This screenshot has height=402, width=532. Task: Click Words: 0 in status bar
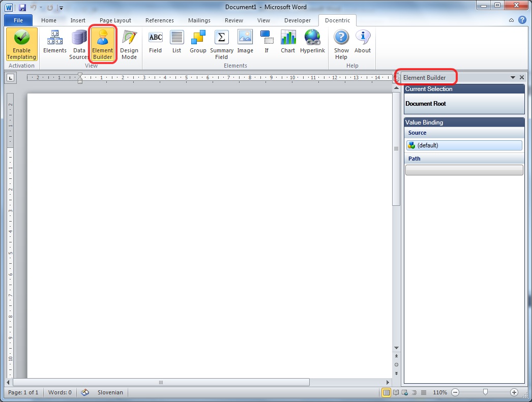[60, 392]
